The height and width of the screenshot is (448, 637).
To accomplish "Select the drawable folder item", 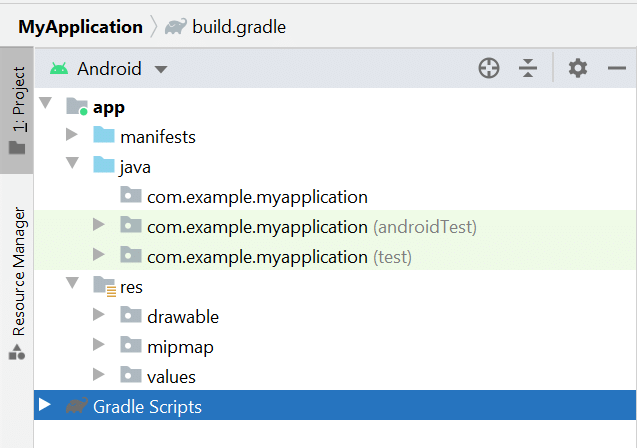I will coord(183,317).
